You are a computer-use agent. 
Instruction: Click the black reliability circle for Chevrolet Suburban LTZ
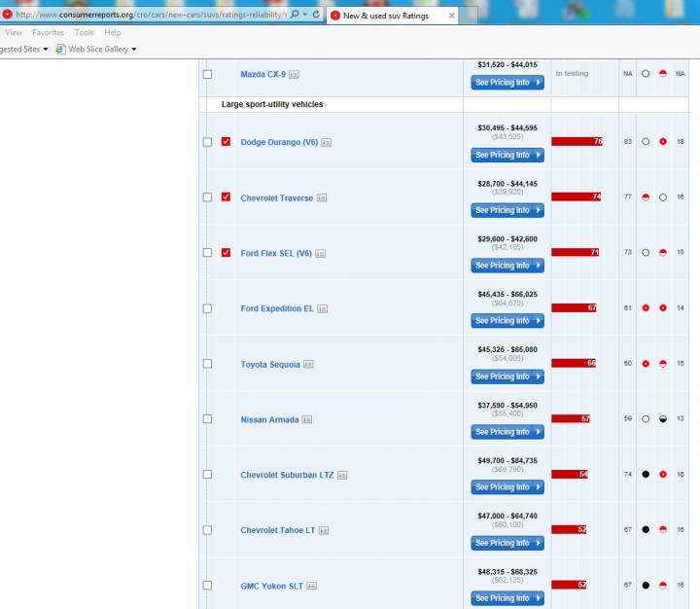[646, 474]
